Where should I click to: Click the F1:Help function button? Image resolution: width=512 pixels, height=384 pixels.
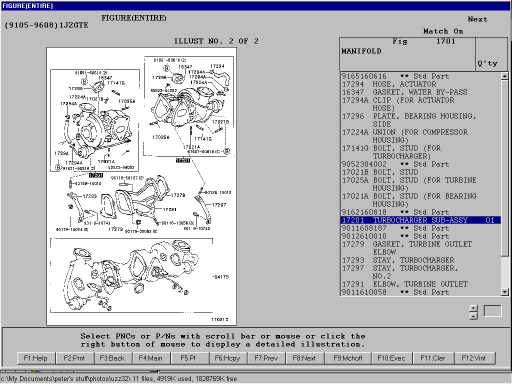36,358
